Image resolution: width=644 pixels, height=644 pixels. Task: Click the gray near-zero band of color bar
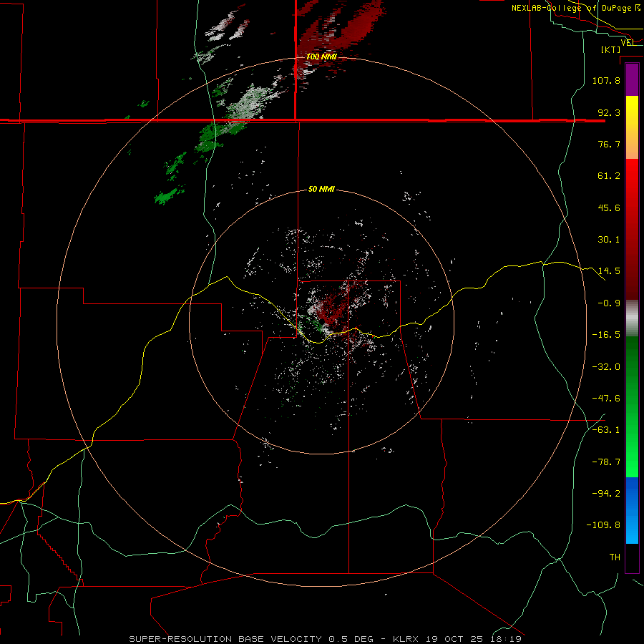click(632, 318)
